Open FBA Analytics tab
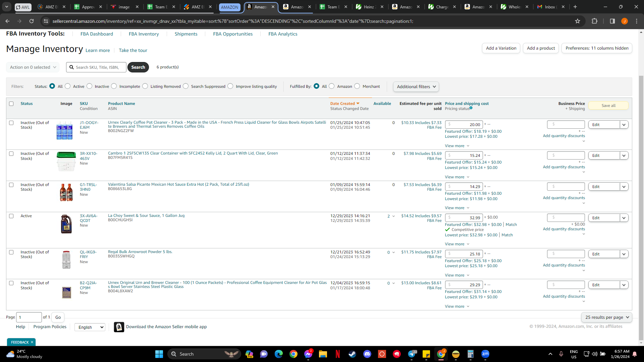The height and width of the screenshot is (362, 644). (x=283, y=34)
